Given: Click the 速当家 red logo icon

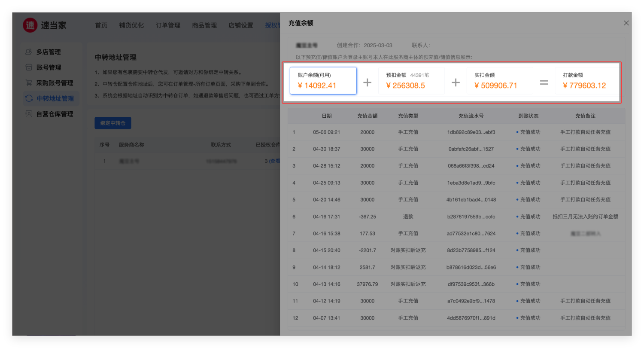Looking at the screenshot, I should 30,25.
